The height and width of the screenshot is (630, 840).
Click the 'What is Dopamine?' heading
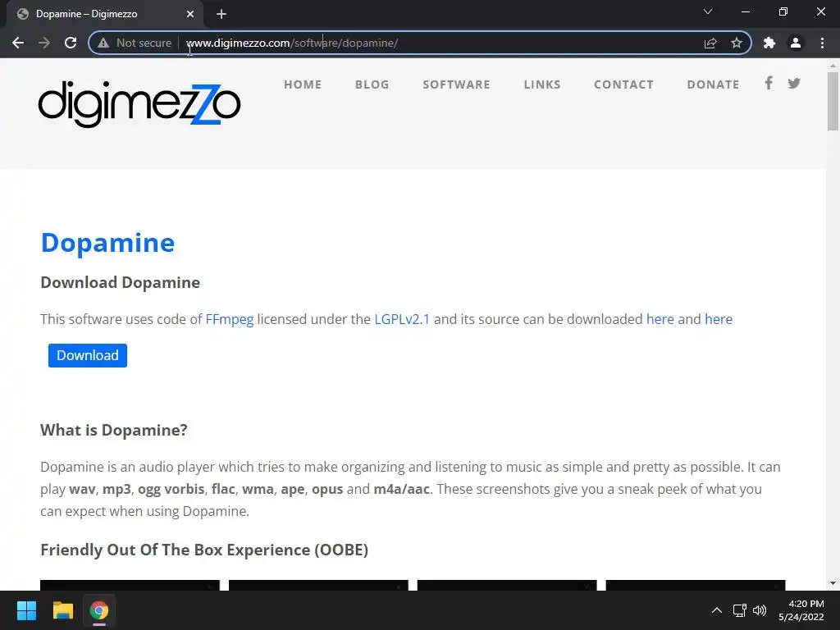113,430
